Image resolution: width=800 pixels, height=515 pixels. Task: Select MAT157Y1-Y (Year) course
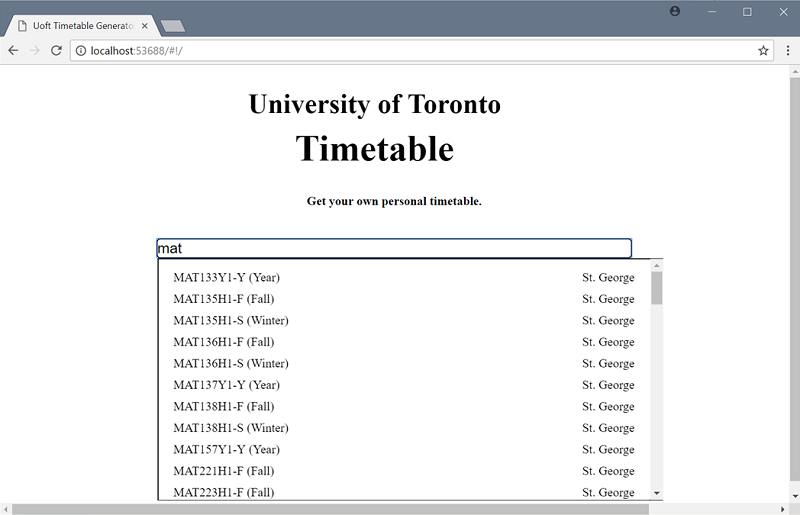[x=404, y=449]
